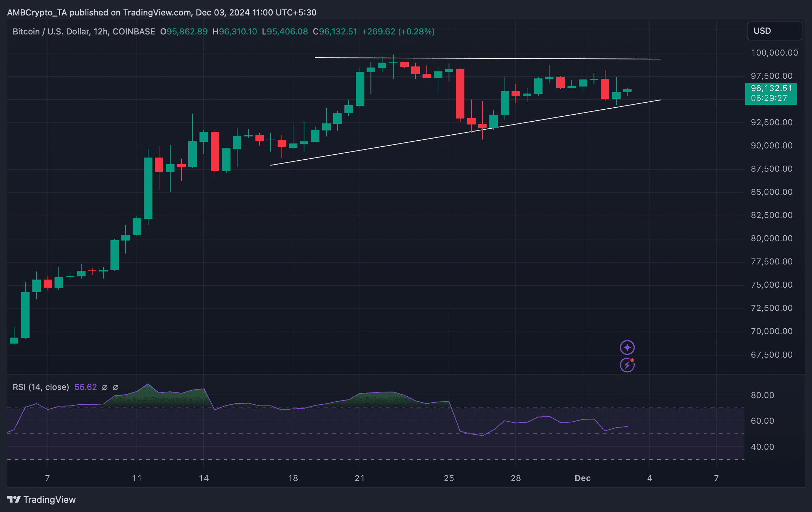This screenshot has width=812, height=512.
Task: Click the 72,500.00 price axis label
Action: [x=772, y=308]
